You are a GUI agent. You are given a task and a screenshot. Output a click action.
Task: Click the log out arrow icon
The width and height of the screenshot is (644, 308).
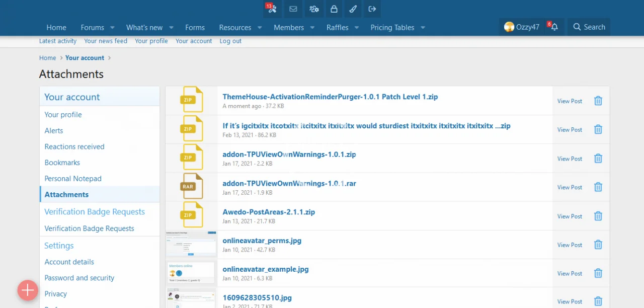pyautogui.click(x=372, y=9)
